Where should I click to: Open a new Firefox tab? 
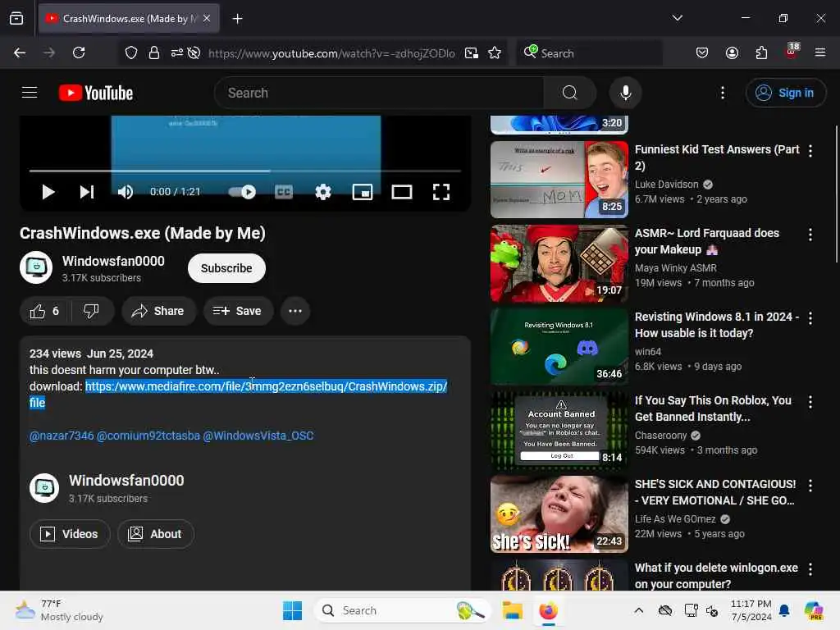237,19
